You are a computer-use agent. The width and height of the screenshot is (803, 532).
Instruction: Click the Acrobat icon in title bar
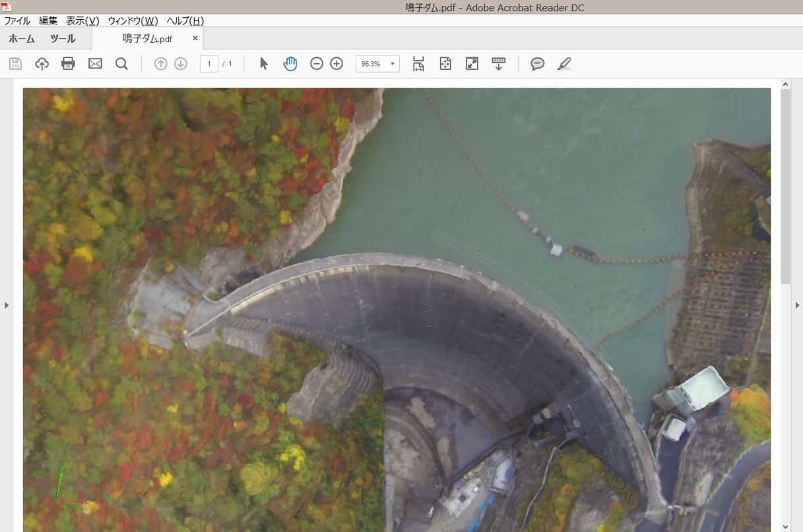tap(7, 7)
